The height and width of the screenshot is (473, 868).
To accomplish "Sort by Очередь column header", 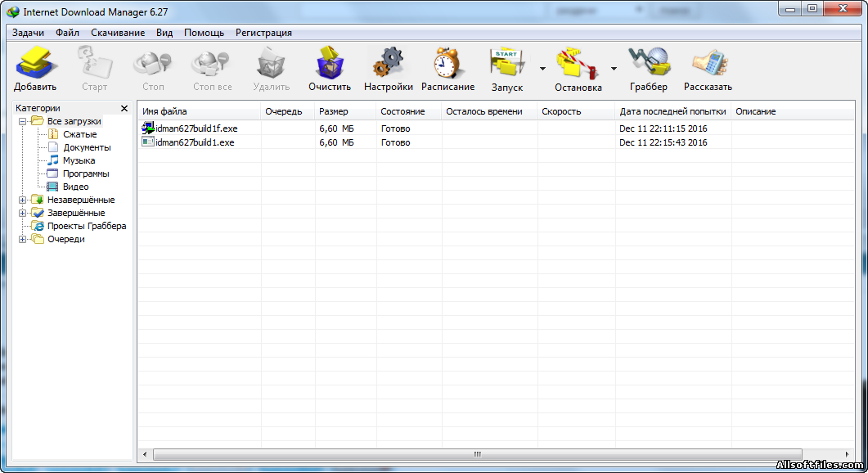I will [x=287, y=111].
